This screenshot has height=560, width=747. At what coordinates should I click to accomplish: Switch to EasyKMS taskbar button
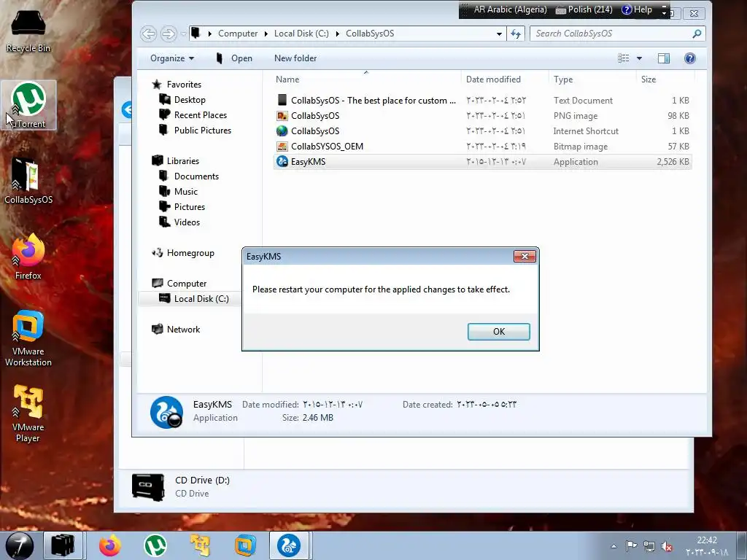(x=290, y=545)
